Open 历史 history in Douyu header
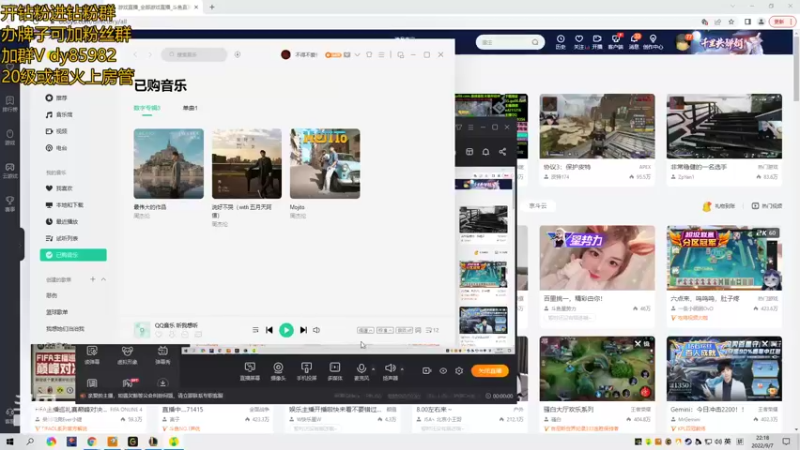 (561, 42)
